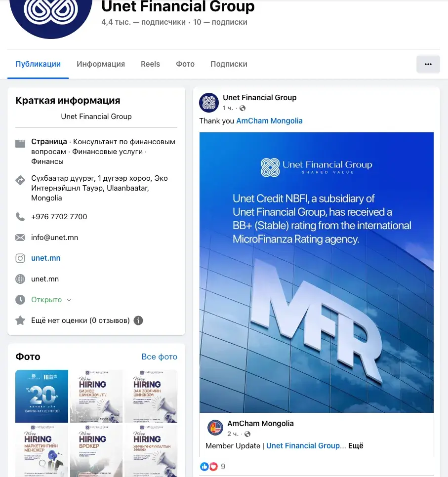This screenshot has width=448, height=477.
Task: Open the Unet Financial Group post author name
Action: 260,98
